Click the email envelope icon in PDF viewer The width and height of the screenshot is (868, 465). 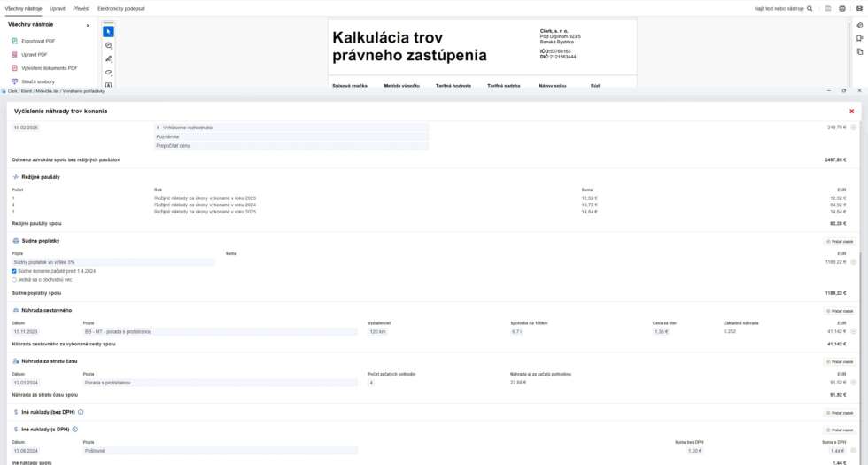859,8
